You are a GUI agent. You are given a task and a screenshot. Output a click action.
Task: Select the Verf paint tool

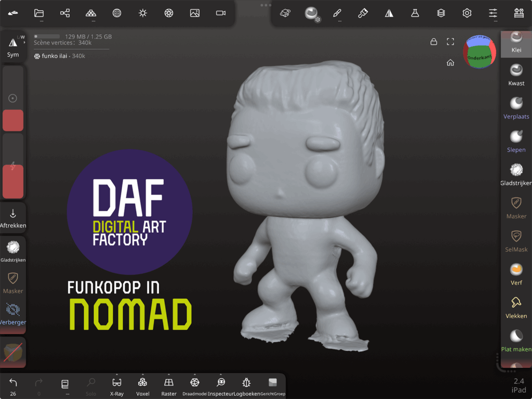click(516, 274)
